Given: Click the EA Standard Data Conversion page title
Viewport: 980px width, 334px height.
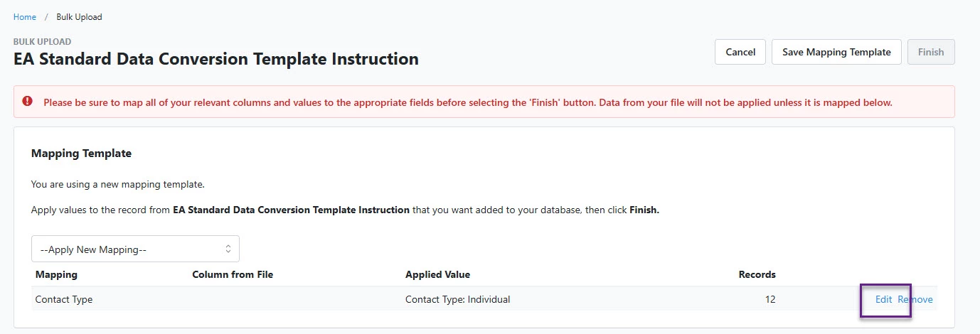Looking at the screenshot, I should (x=216, y=59).
